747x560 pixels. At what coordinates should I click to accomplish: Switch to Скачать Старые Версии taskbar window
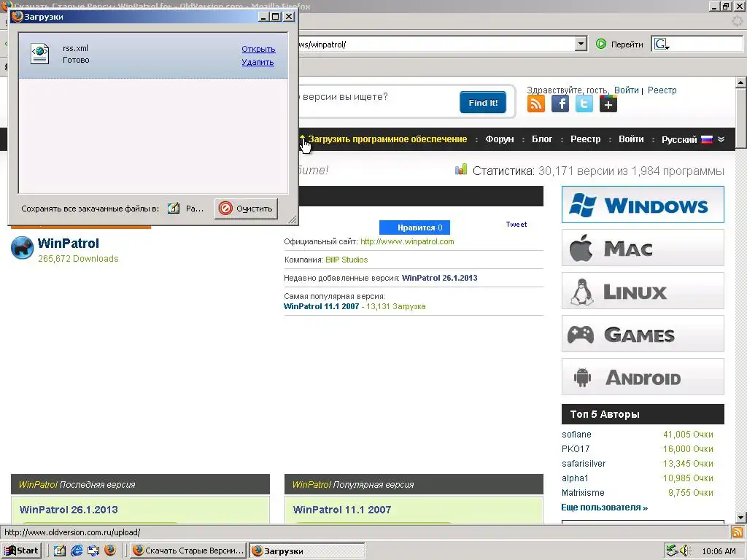[x=188, y=551]
